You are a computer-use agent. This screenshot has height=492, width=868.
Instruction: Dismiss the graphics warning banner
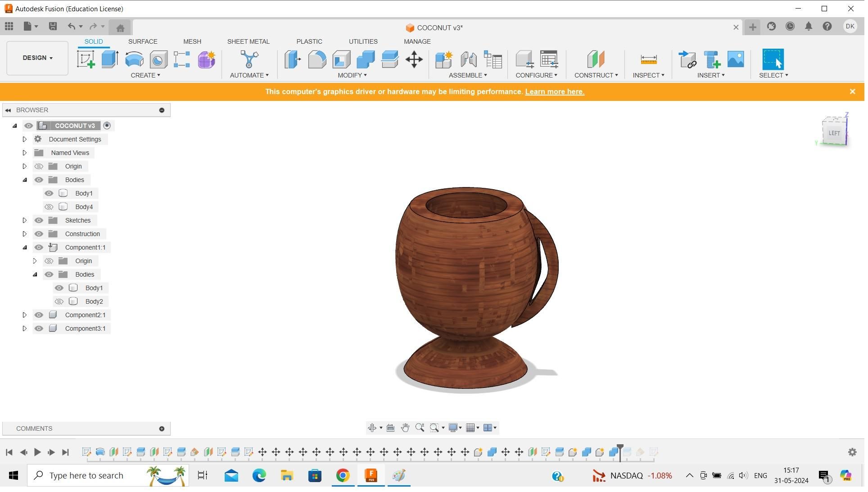coord(852,91)
